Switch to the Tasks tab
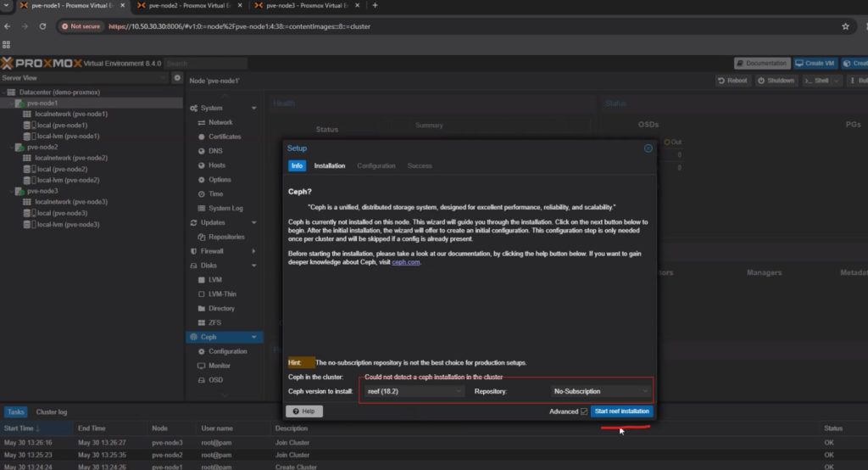 [x=15, y=411]
